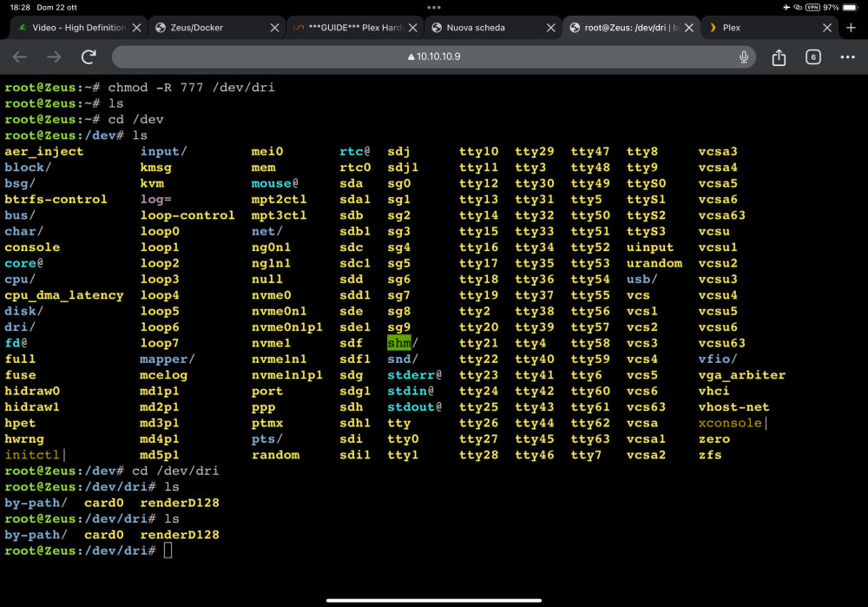Close the Zeus/Docker tab
Screen dimensions: 868x607
[x=274, y=28]
